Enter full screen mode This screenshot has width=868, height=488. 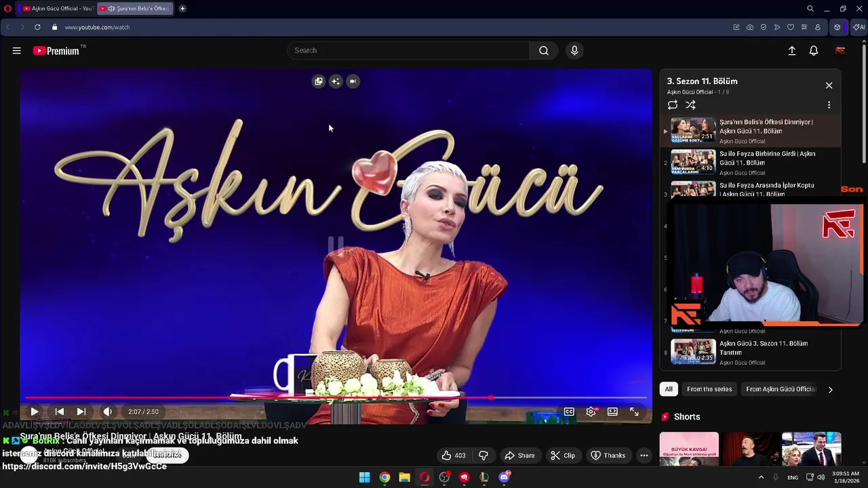pyautogui.click(x=634, y=411)
